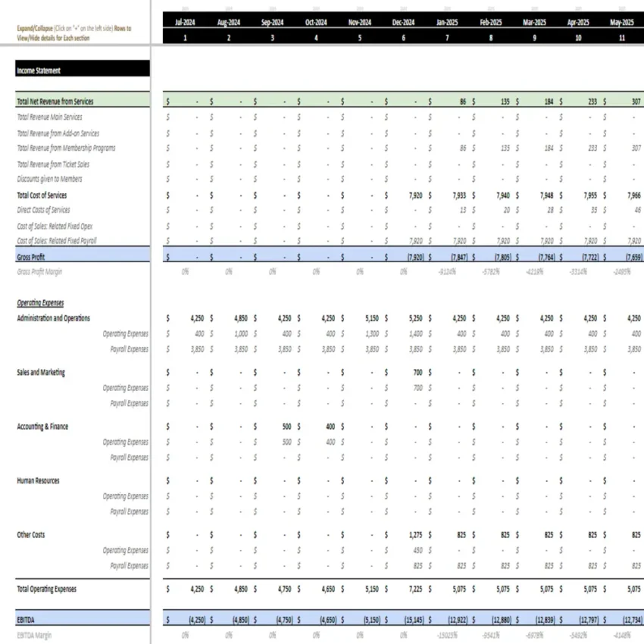Click the Expand/Collapse instruction note
644x644 pixels.
[72, 33]
